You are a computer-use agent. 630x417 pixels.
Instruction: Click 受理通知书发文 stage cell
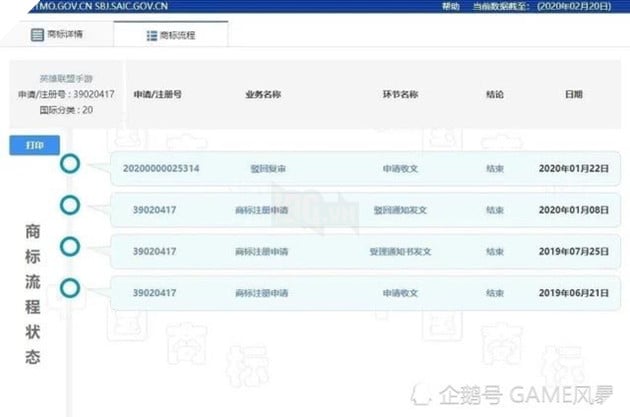(400, 251)
